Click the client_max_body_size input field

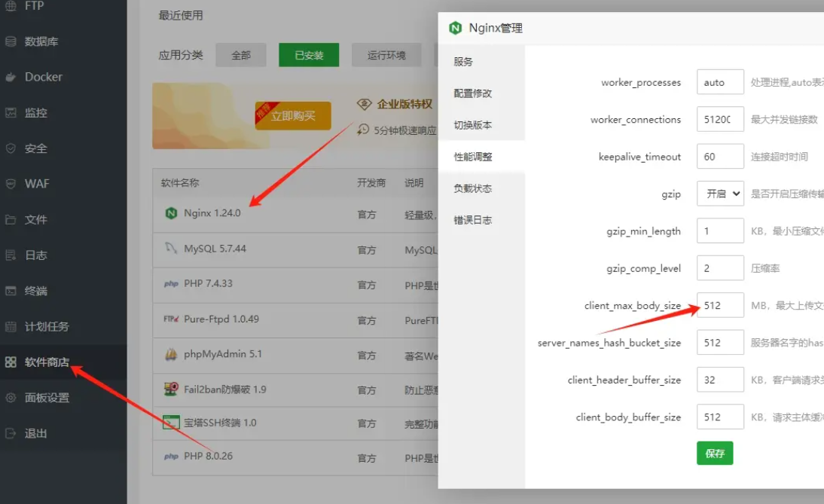tap(720, 305)
